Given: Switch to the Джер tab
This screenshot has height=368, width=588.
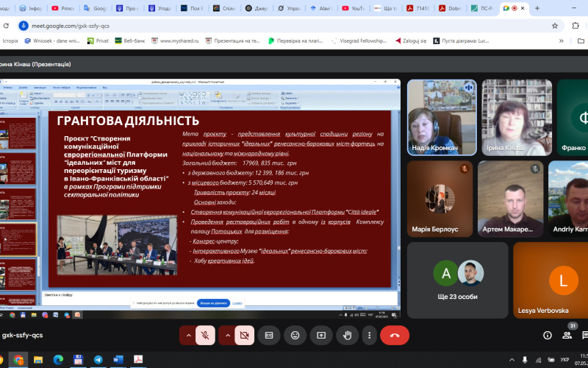Looking at the screenshot, I should [257, 8].
